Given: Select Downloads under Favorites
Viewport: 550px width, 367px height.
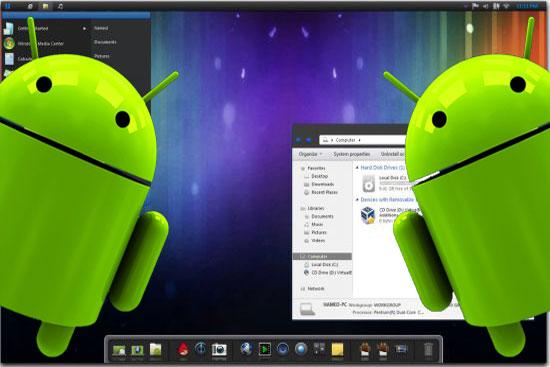Looking at the screenshot, I should tap(322, 184).
